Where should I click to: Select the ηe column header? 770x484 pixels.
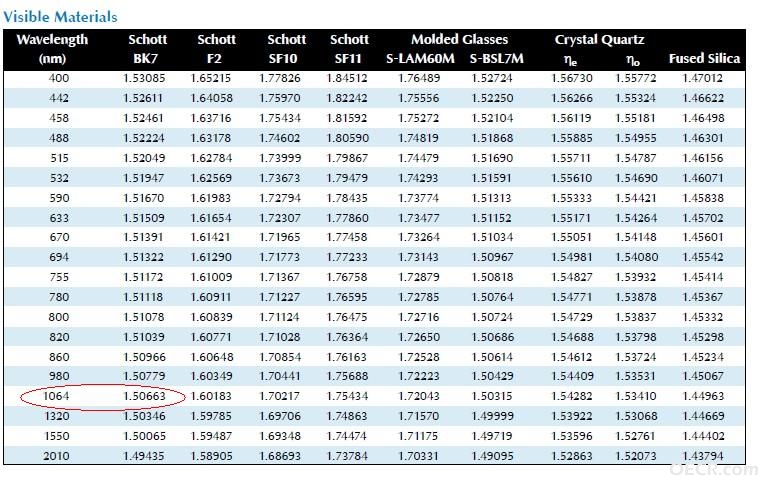[571, 60]
